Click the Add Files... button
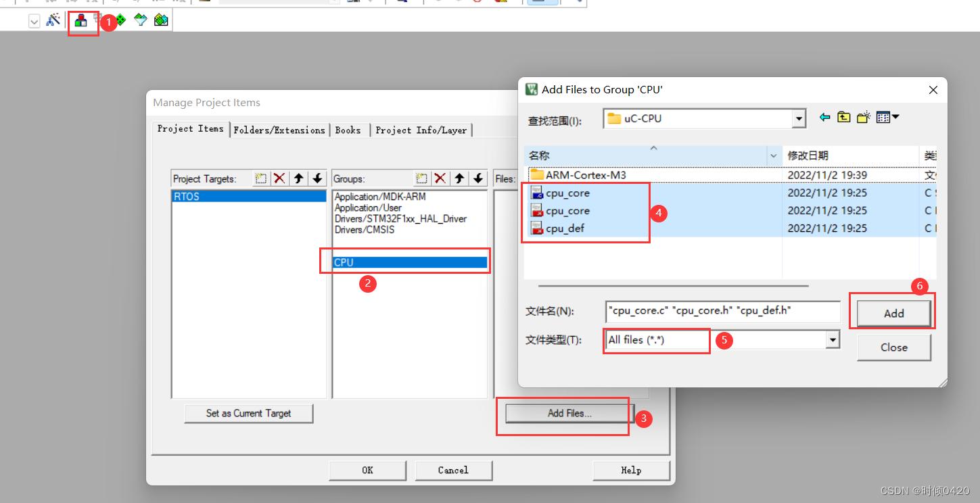980x503 pixels. [569, 413]
